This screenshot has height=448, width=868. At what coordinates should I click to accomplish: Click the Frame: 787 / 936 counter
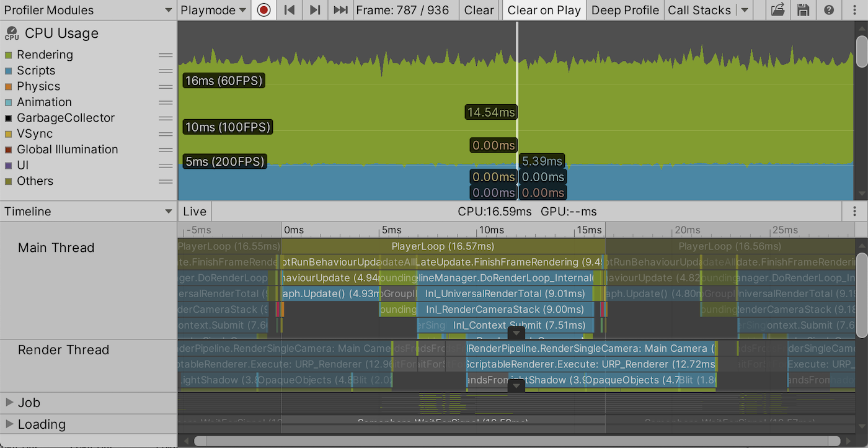(x=405, y=10)
